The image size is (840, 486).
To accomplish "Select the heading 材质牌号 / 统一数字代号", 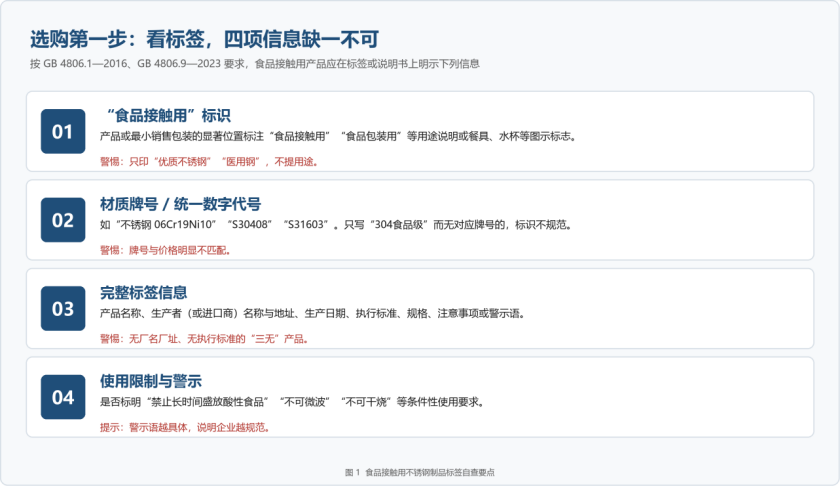I will [180, 204].
